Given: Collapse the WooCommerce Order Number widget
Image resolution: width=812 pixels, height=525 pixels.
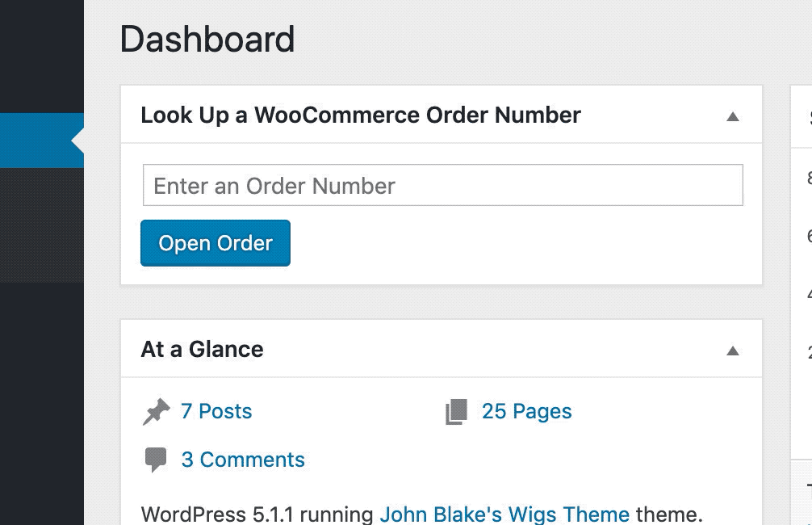Looking at the screenshot, I should (x=732, y=115).
